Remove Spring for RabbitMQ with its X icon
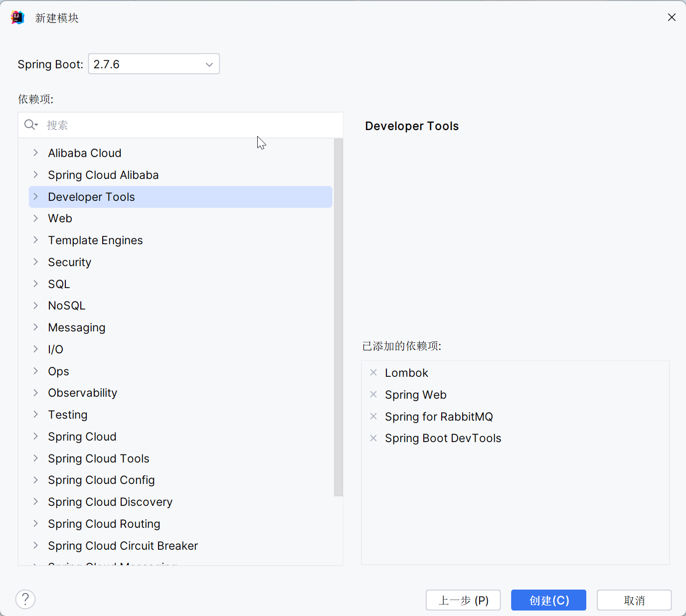The width and height of the screenshot is (686, 616). 373,416
